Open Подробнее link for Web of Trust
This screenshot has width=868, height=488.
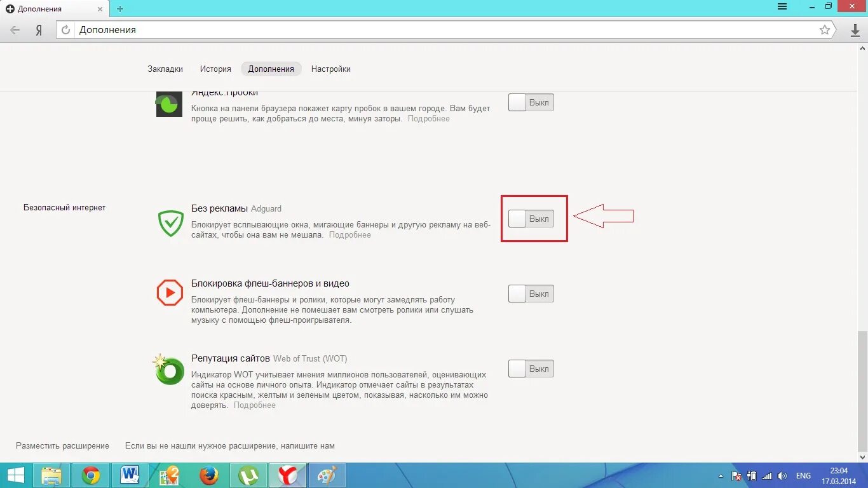(255, 405)
